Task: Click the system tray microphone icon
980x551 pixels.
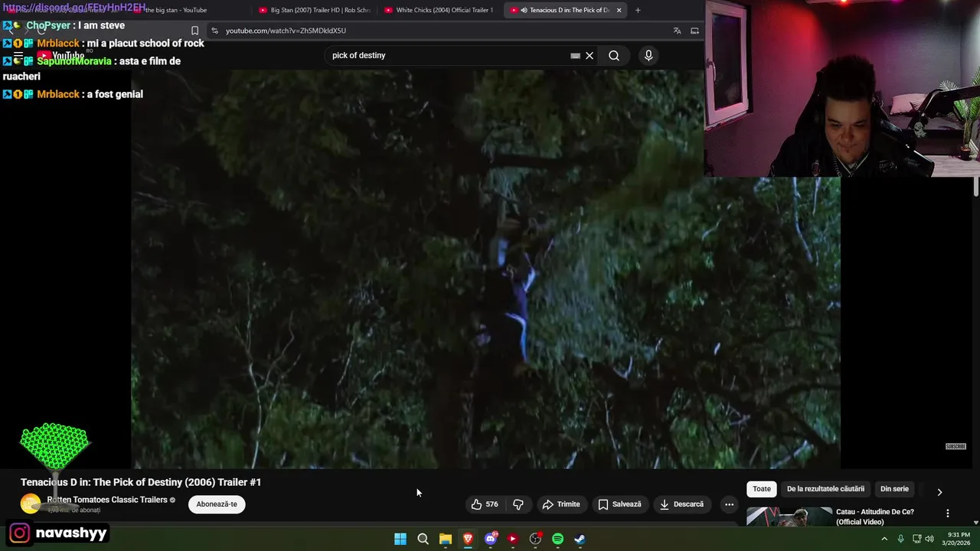Action: pos(900,539)
